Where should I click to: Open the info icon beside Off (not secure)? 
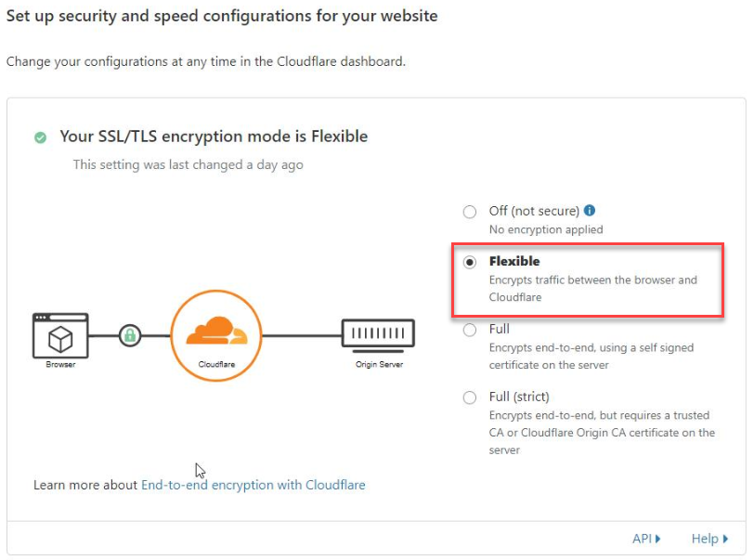[x=590, y=210]
